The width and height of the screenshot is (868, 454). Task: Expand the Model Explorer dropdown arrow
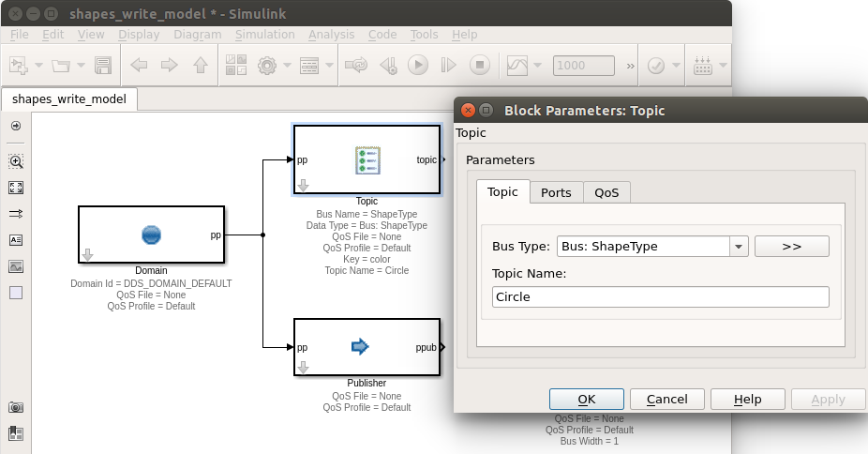pyautogui.click(x=329, y=66)
